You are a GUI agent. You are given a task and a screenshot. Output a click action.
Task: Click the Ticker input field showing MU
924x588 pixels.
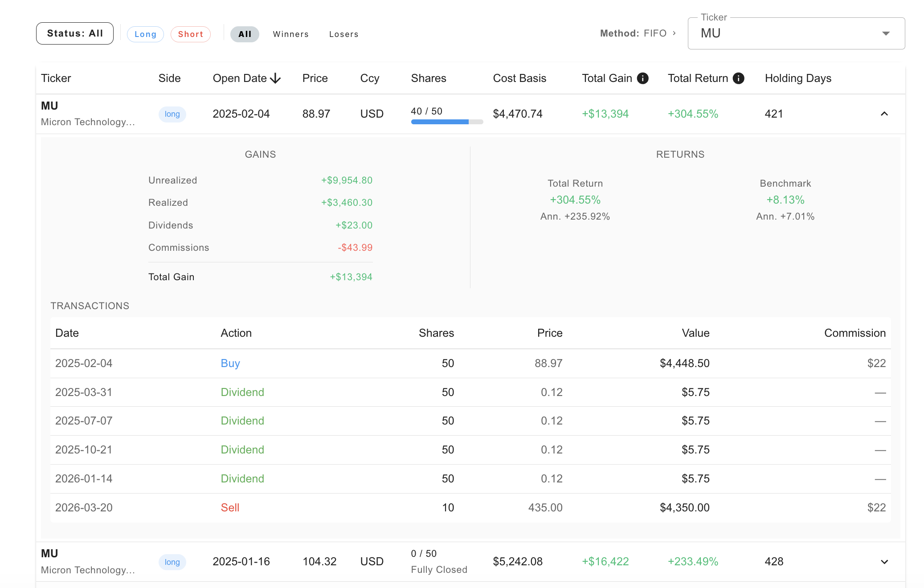[784, 33]
